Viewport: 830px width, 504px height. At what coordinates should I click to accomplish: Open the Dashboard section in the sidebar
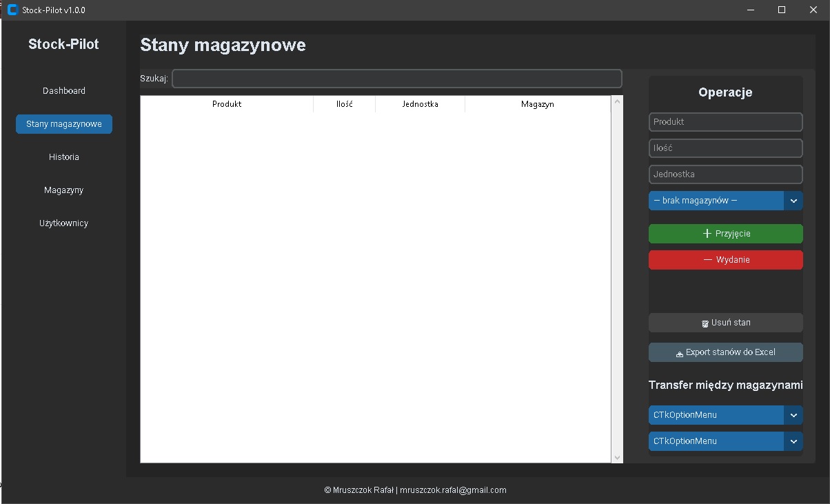click(64, 91)
